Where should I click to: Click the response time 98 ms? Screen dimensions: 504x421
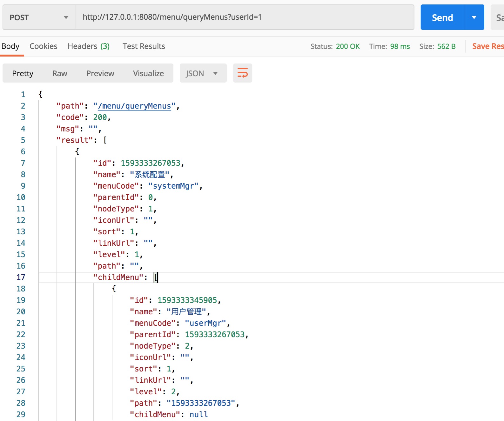click(x=400, y=46)
